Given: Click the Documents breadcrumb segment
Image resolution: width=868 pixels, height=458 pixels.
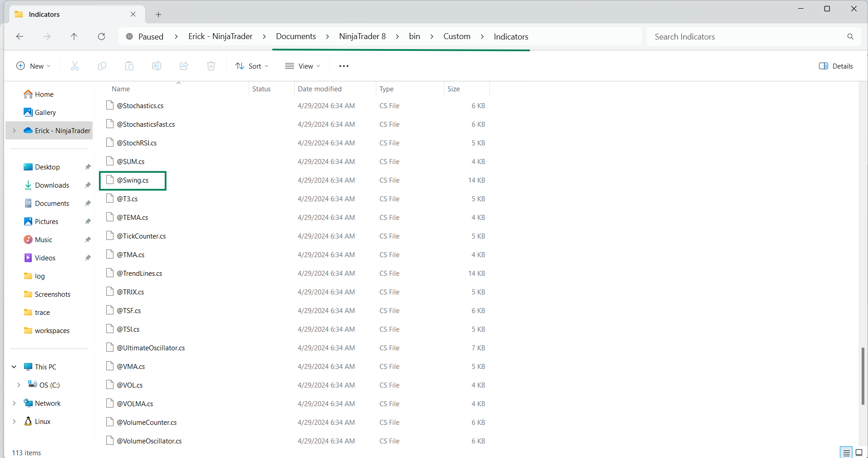Looking at the screenshot, I should (296, 36).
